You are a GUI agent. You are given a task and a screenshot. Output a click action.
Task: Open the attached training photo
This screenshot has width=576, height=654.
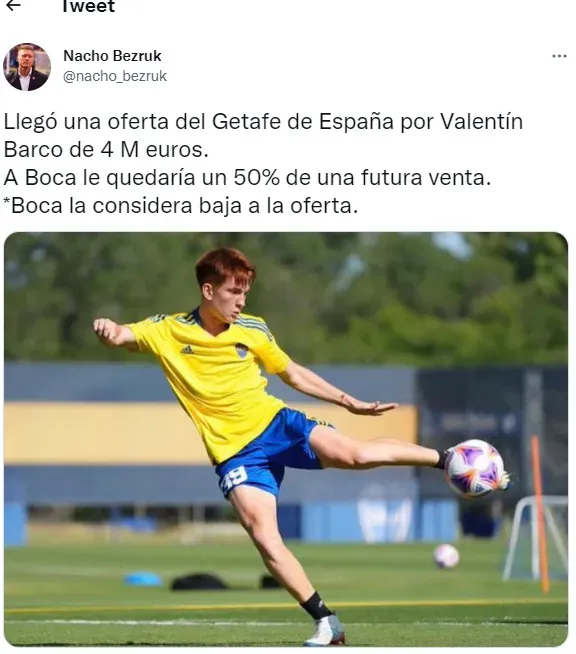(286, 439)
